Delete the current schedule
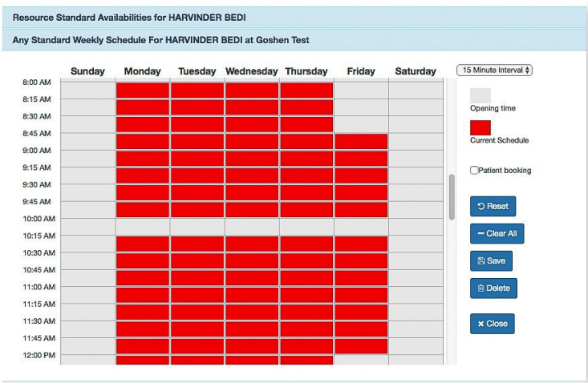The width and height of the screenshot is (588, 383). point(493,288)
